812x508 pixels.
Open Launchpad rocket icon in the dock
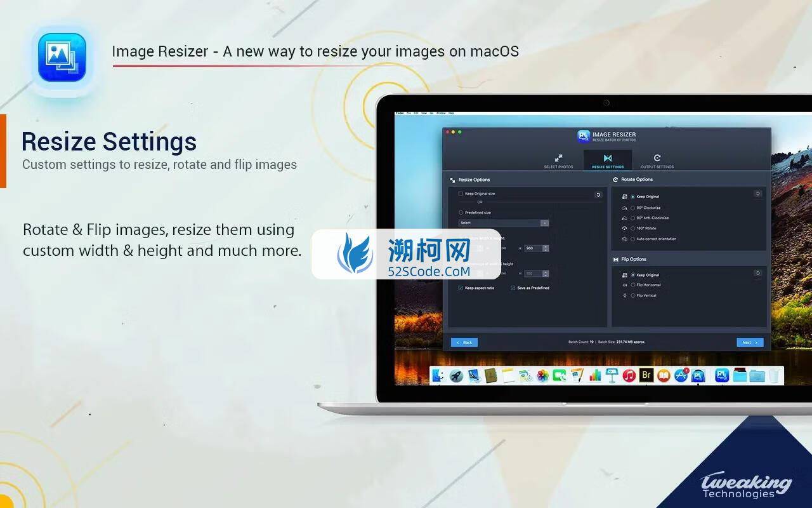(x=456, y=375)
